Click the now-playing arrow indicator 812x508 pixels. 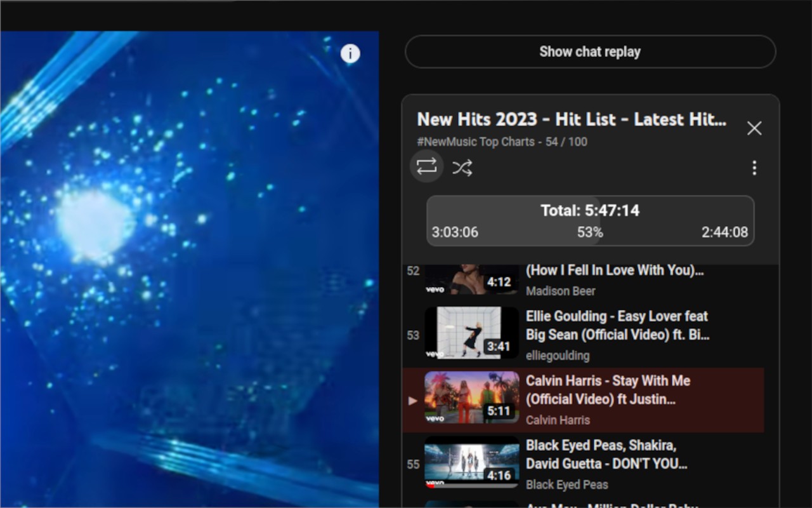(x=413, y=401)
